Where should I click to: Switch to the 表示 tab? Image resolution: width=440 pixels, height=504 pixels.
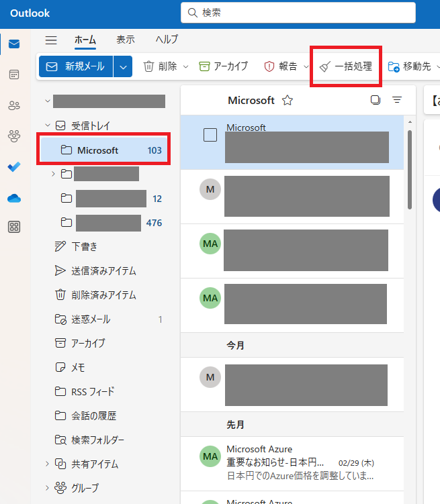click(126, 40)
